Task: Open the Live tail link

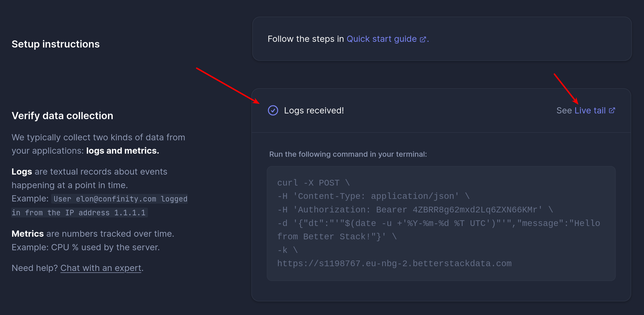Action: [590, 110]
